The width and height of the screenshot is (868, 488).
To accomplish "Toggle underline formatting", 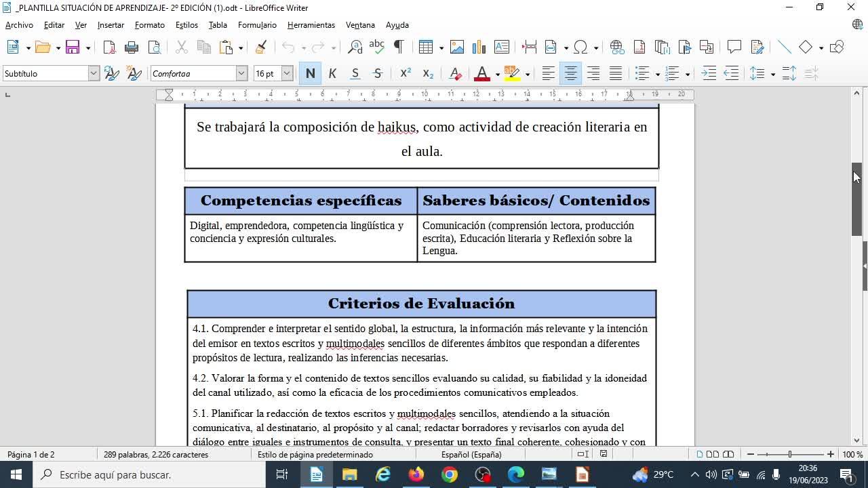I will coord(355,73).
